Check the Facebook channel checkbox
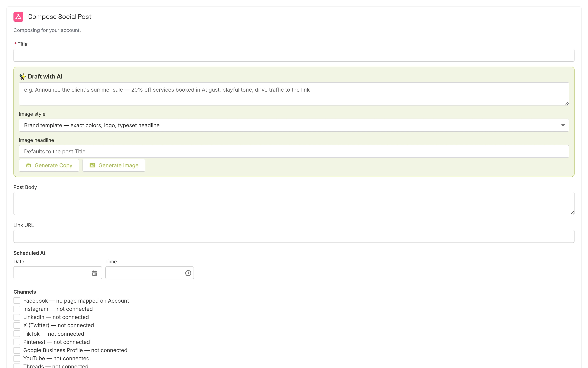 click(17, 301)
